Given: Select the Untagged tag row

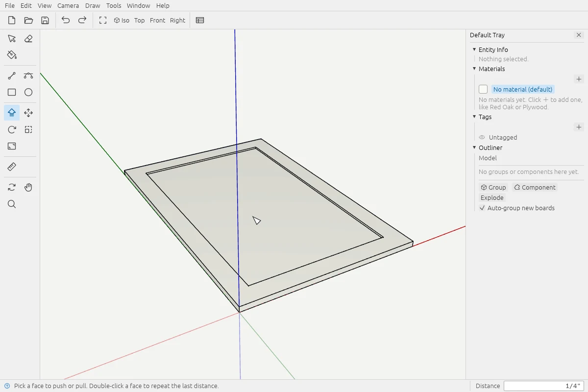Looking at the screenshot, I should tap(531, 138).
